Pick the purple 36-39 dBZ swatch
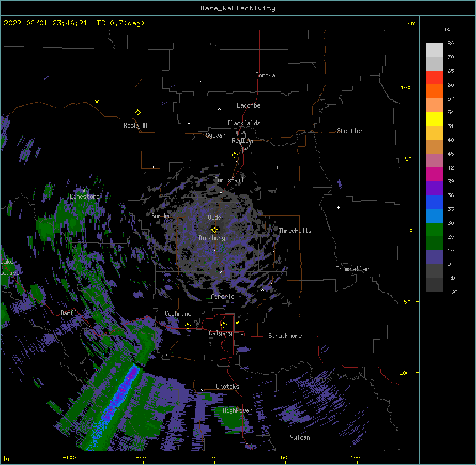Screen dimensions: 476x465 coord(434,188)
